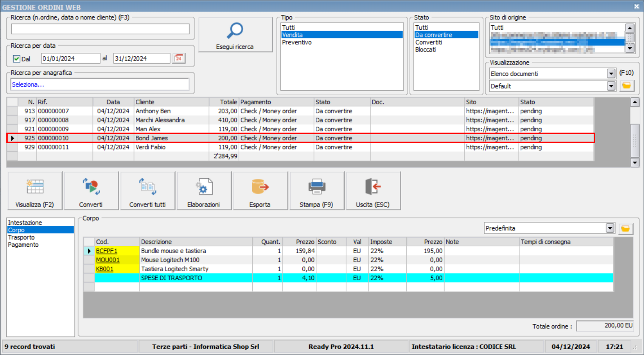Select Preventivo in the Tipo list
Viewport: 644px width, 355px height.
(x=342, y=42)
